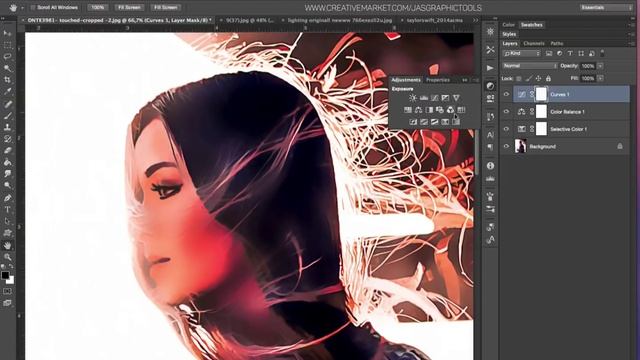The height and width of the screenshot is (360, 640).
Task: Switch to the Paths tab
Action: pyautogui.click(x=557, y=43)
